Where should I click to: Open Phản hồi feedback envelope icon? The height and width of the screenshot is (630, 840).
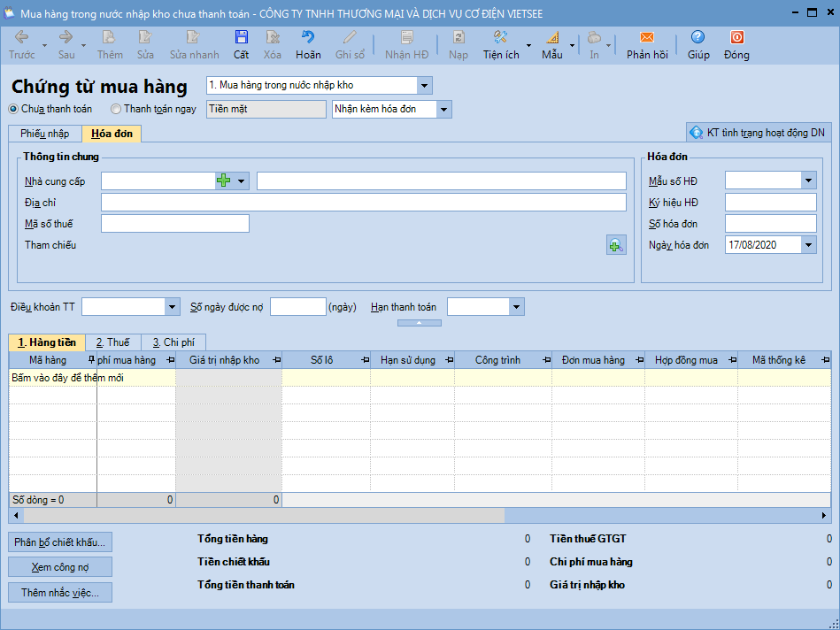coord(646,38)
